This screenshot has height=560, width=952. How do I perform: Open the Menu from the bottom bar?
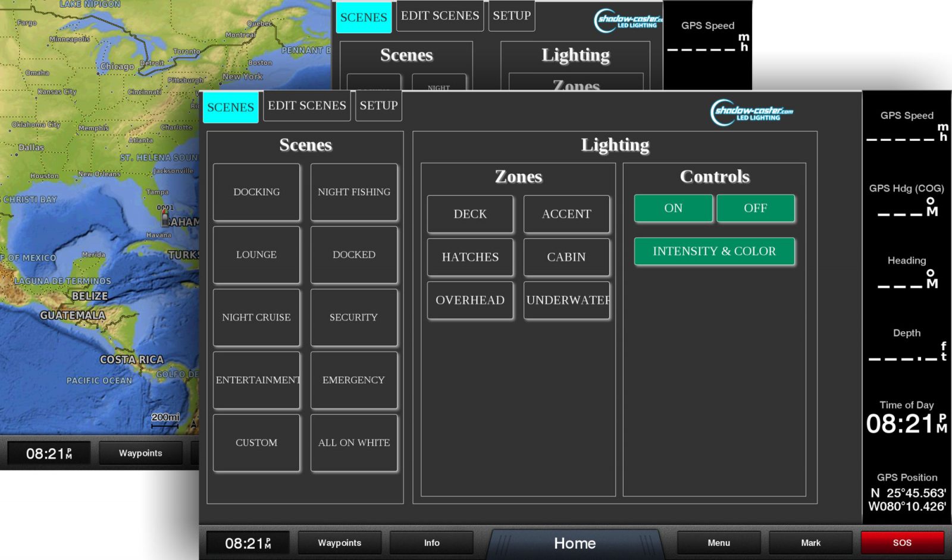point(718,542)
